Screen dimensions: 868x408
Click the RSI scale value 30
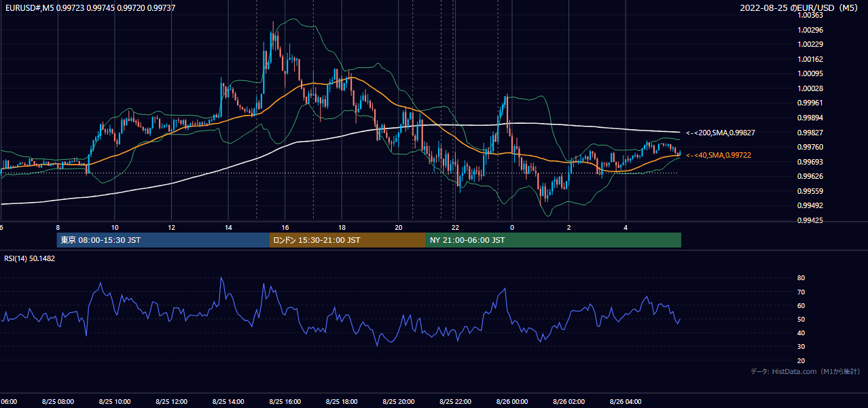(x=801, y=347)
